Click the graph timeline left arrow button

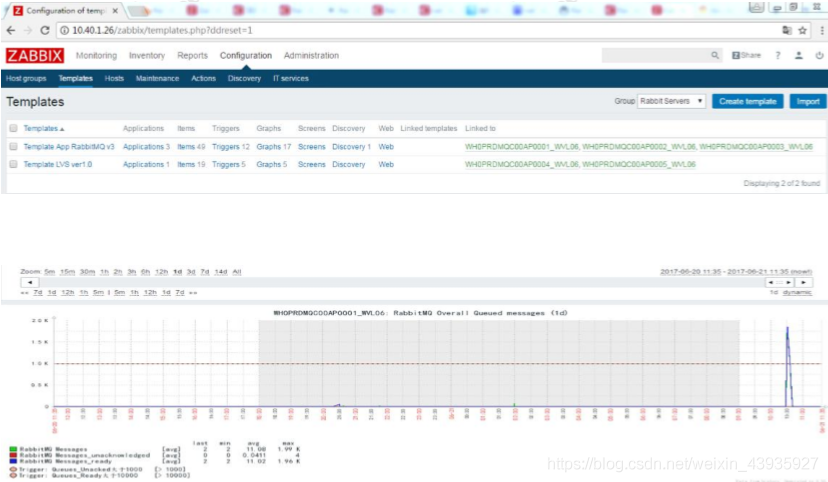pos(28,282)
